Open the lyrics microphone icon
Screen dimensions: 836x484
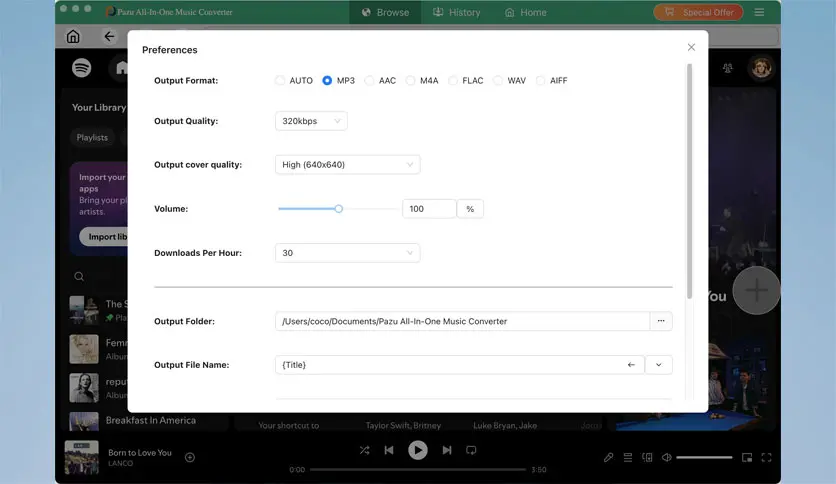(608, 457)
